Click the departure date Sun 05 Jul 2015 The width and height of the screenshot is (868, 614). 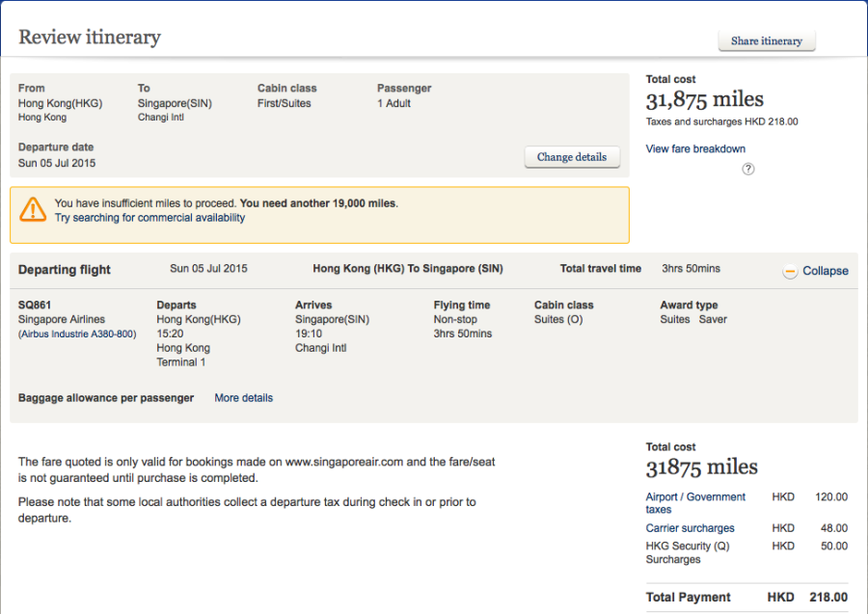coord(57,163)
